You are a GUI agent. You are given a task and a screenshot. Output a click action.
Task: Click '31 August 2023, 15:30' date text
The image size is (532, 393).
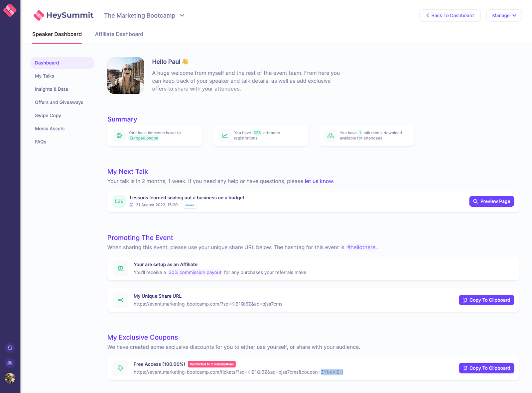tap(157, 205)
